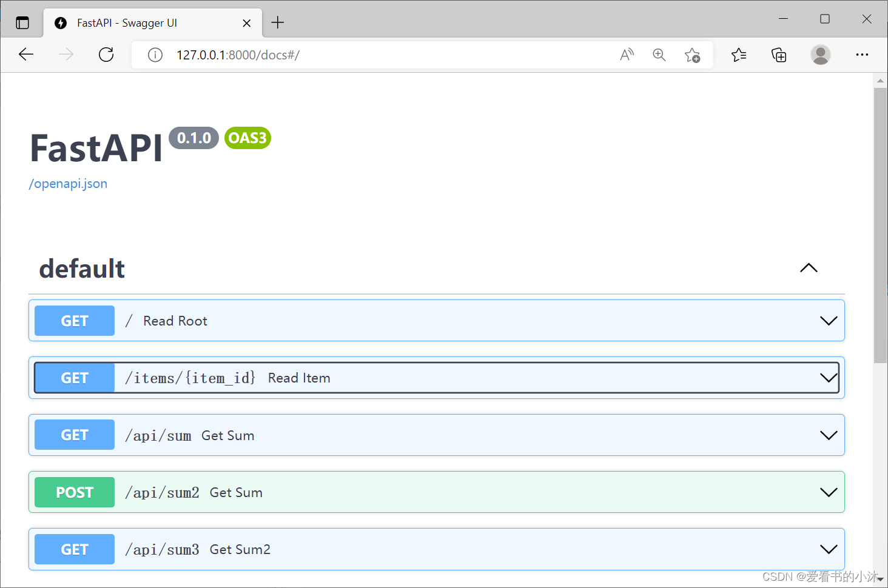This screenshot has width=888, height=588.
Task: Click the GET badge for /api/sum3
Action: (75, 549)
